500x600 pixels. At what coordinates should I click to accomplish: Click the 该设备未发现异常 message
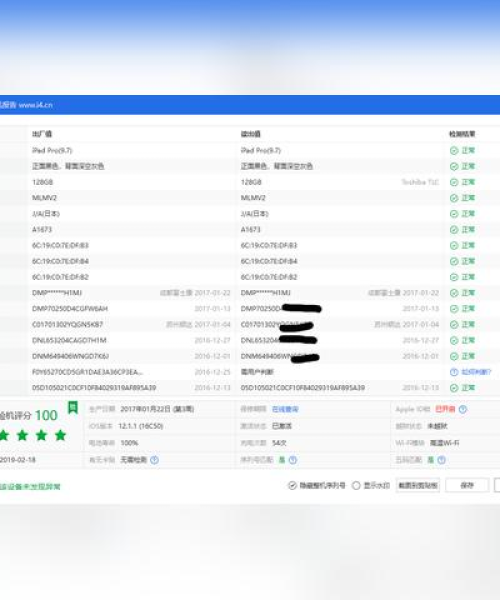click(30, 487)
